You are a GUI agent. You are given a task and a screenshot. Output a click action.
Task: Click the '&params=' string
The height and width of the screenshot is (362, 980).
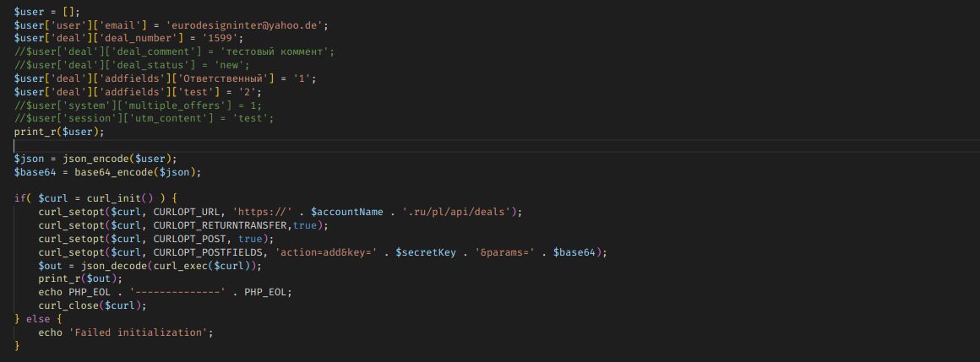pos(504,252)
